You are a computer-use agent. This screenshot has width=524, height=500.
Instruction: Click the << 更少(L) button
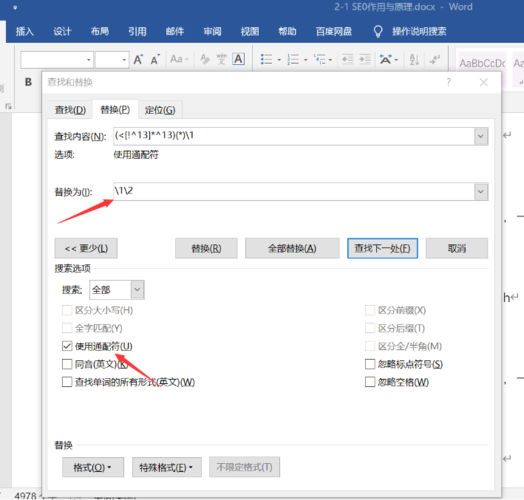pyautogui.click(x=86, y=248)
